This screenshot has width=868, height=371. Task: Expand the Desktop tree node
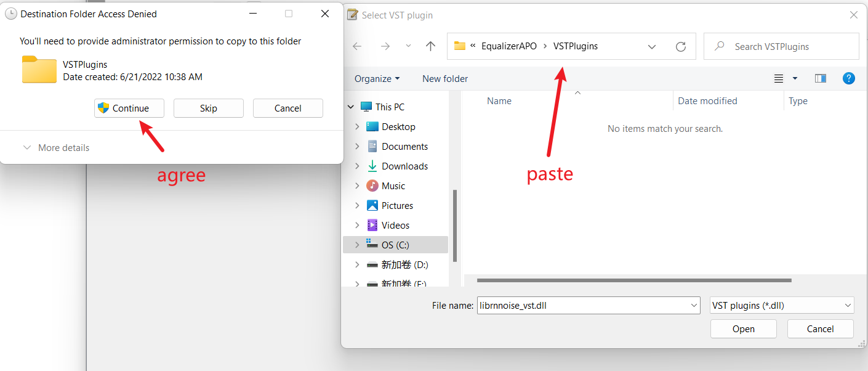357,127
